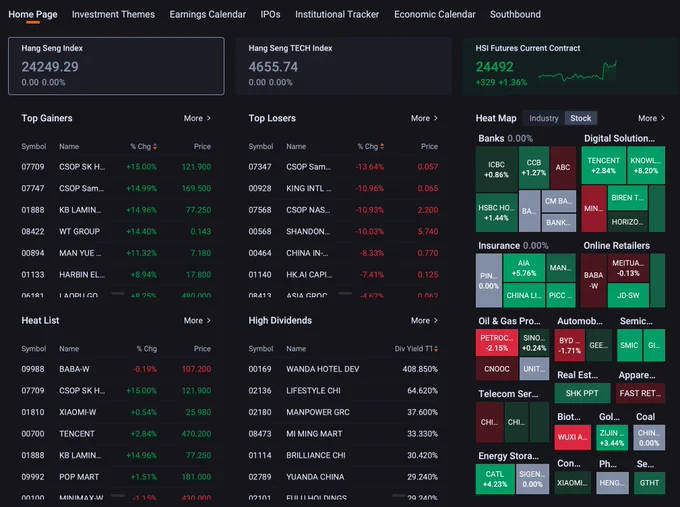Click the CNOOC tile
Viewport: 680px width, 507px height.
click(x=497, y=369)
